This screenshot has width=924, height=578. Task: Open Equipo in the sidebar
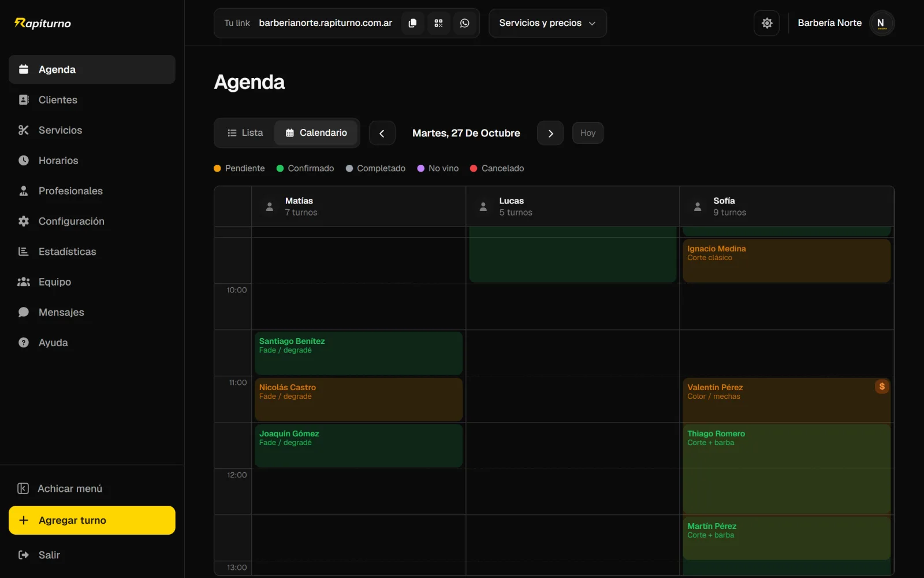[92, 282]
